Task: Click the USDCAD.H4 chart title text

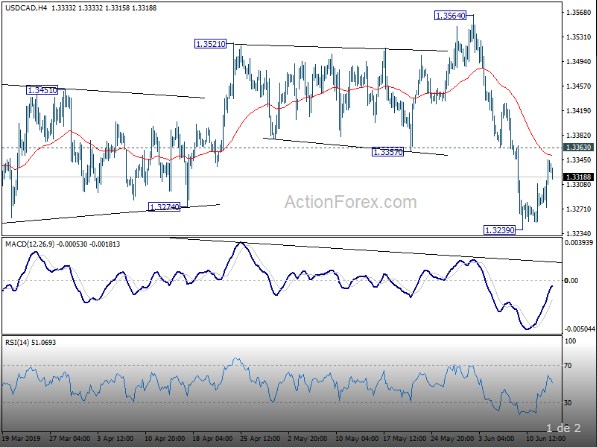Action: 26,8
